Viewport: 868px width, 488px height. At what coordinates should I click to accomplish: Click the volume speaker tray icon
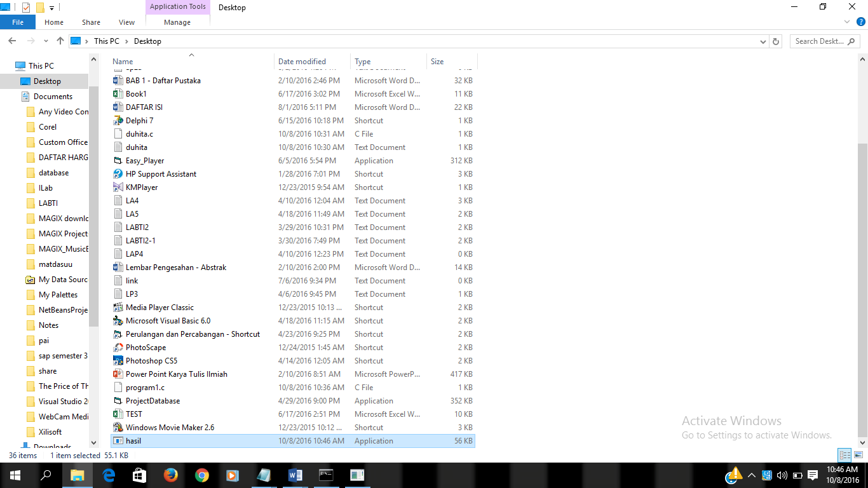click(782, 475)
